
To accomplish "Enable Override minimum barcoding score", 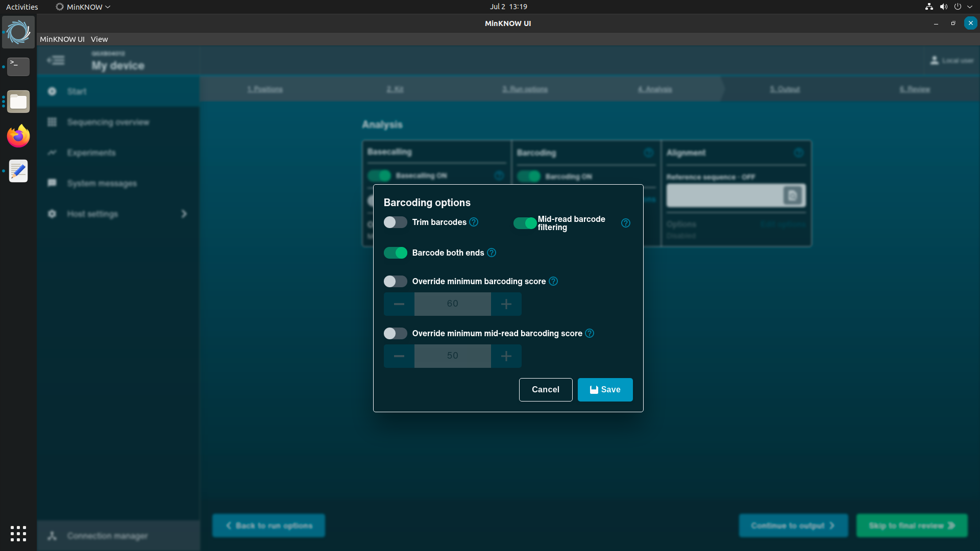I will coord(395,282).
